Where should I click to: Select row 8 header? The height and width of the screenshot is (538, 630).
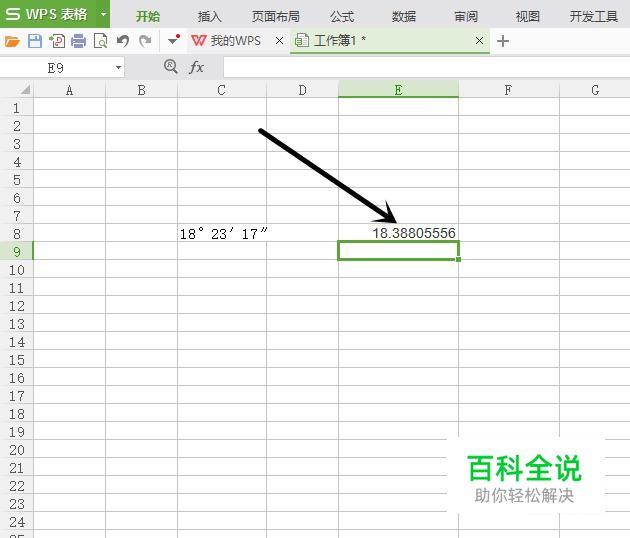(x=16, y=233)
